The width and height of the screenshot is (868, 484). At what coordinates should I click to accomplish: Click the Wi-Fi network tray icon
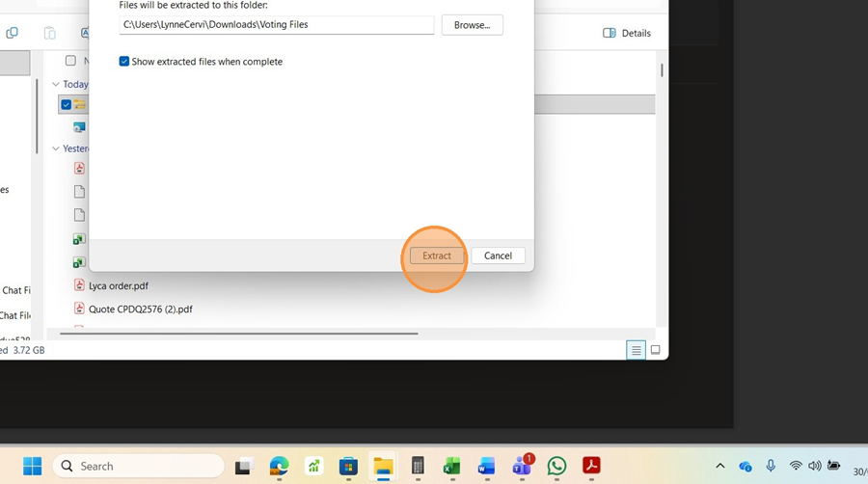click(x=796, y=466)
